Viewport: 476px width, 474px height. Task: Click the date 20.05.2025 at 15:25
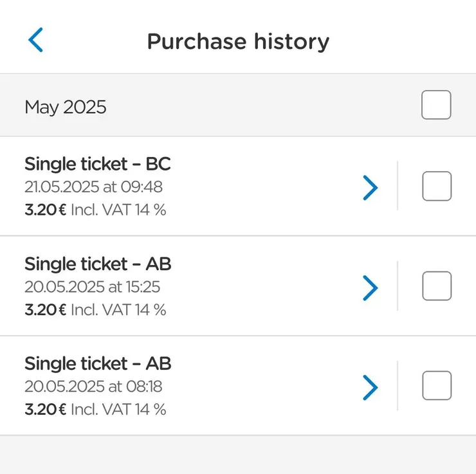[93, 287]
